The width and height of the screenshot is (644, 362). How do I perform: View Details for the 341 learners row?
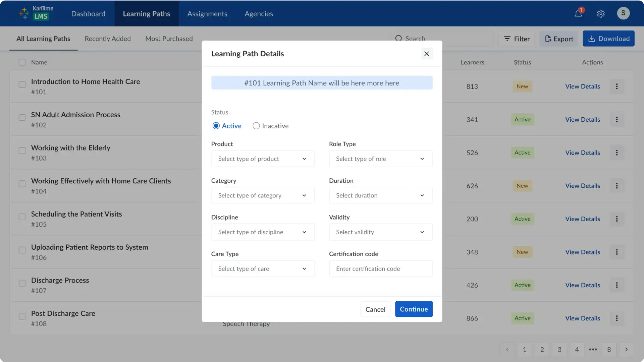[x=583, y=120]
